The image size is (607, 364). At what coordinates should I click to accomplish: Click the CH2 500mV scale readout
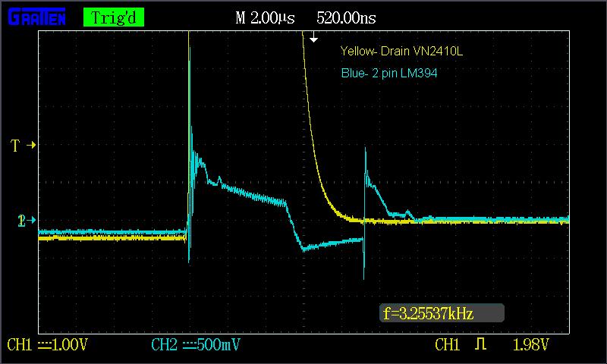tap(196, 344)
